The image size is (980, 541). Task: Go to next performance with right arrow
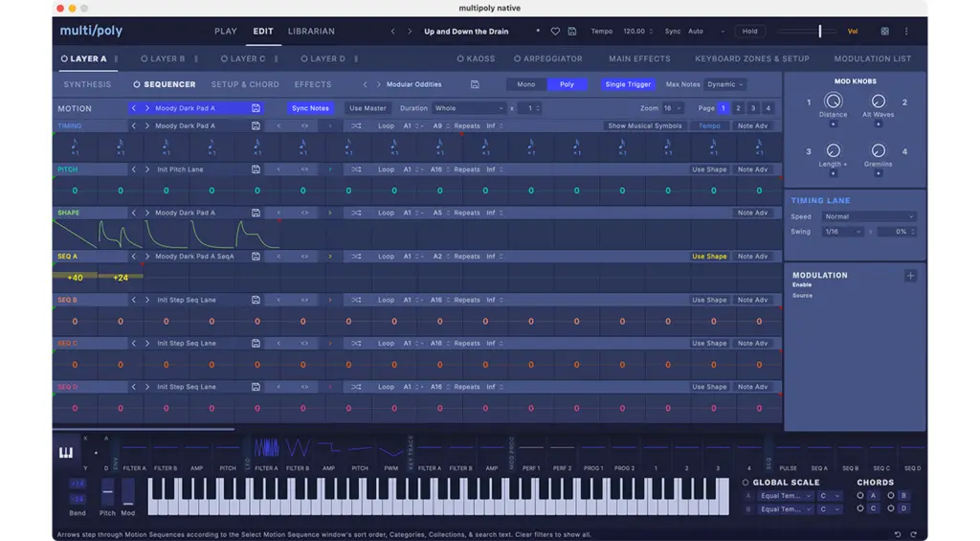point(410,32)
